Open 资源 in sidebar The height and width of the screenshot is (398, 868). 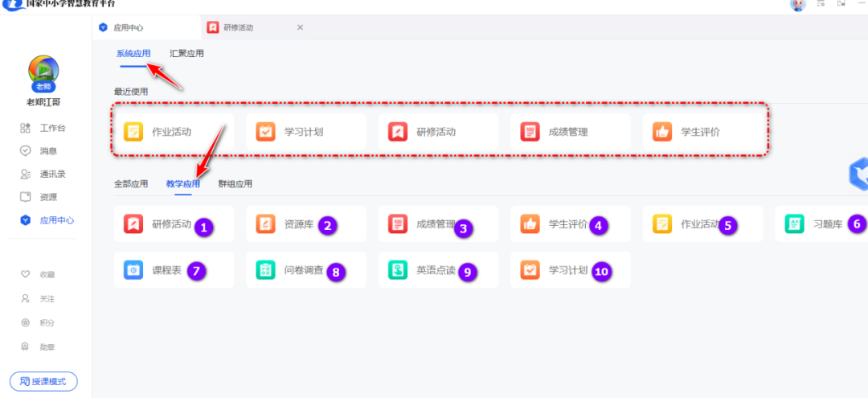[39, 197]
